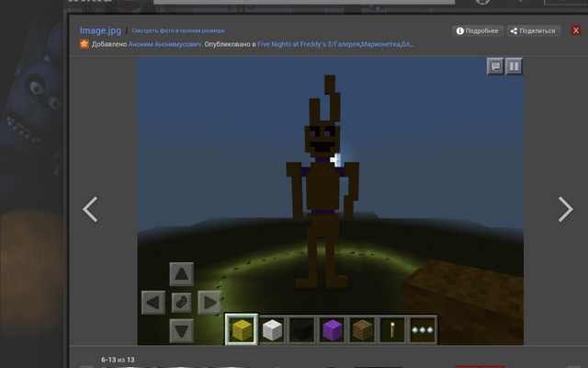Click the Подробнее info button

478,30
